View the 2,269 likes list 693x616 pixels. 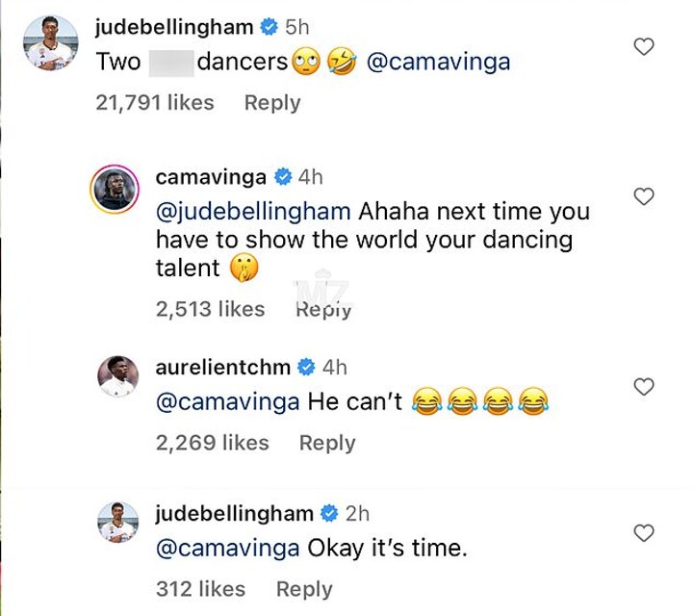213,443
